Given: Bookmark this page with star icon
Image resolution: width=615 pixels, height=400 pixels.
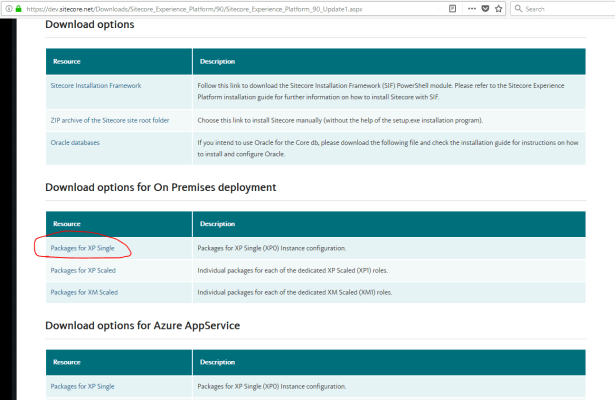Looking at the screenshot, I should (x=499, y=9).
